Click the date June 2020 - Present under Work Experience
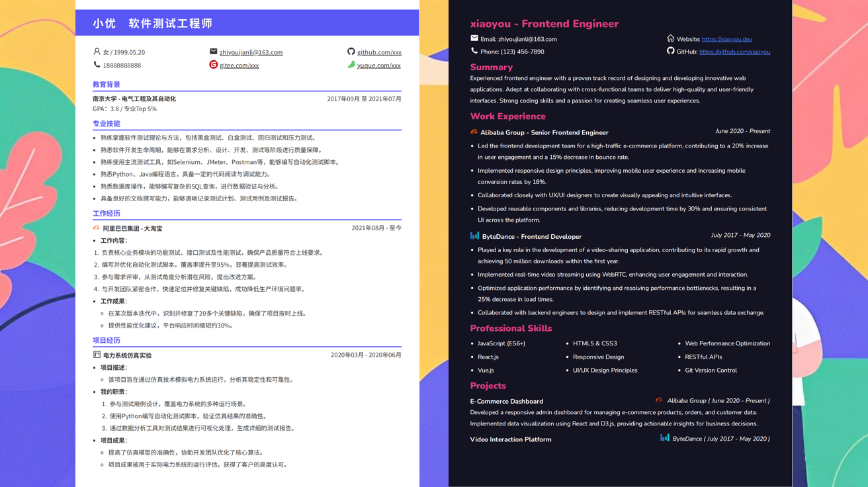The height and width of the screenshot is (487, 868). (742, 131)
